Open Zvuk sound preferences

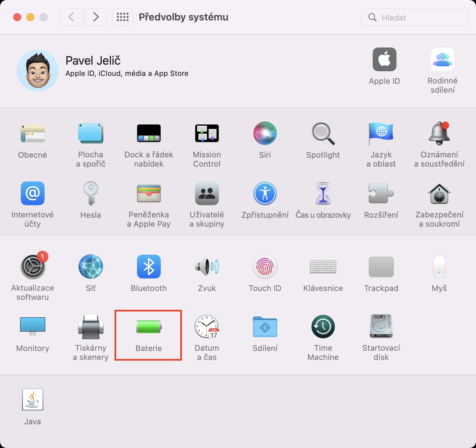[x=207, y=267]
